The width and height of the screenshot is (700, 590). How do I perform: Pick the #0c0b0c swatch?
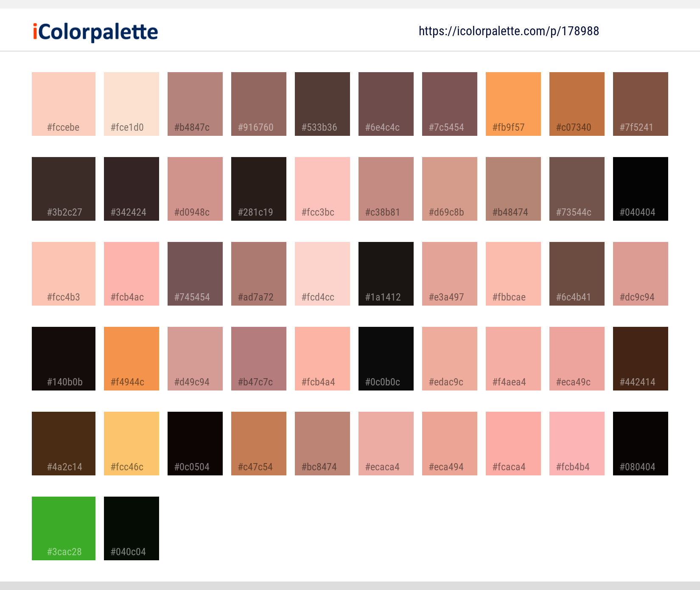(x=386, y=359)
